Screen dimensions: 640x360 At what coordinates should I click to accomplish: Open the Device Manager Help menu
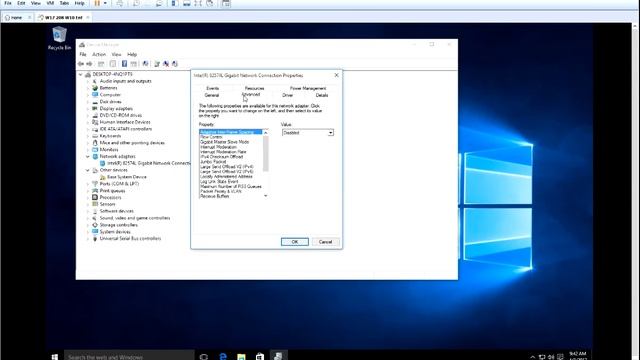coord(132,54)
